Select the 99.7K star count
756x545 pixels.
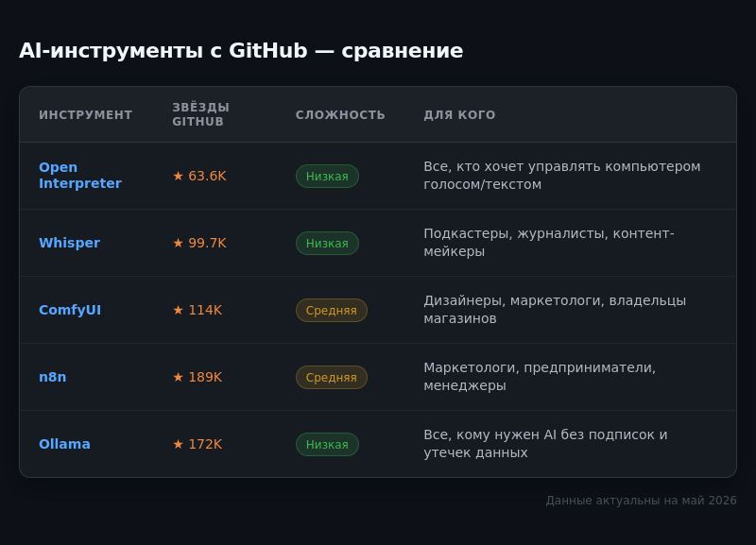coord(207,243)
